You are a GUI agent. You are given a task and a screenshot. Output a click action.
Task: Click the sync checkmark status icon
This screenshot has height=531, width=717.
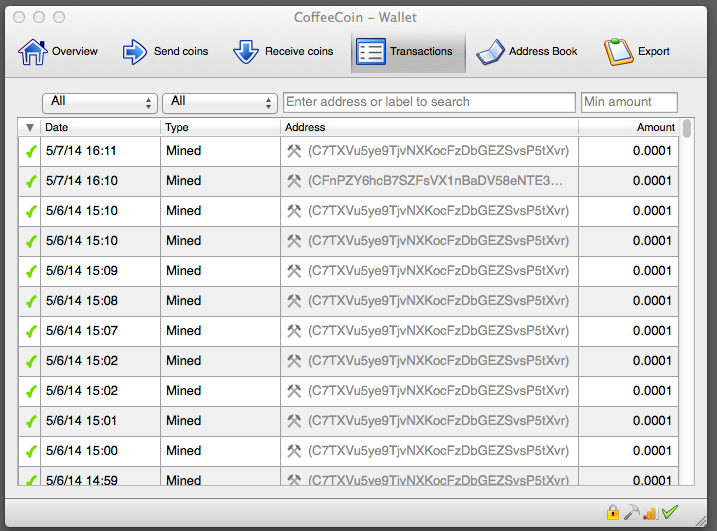[x=670, y=512]
